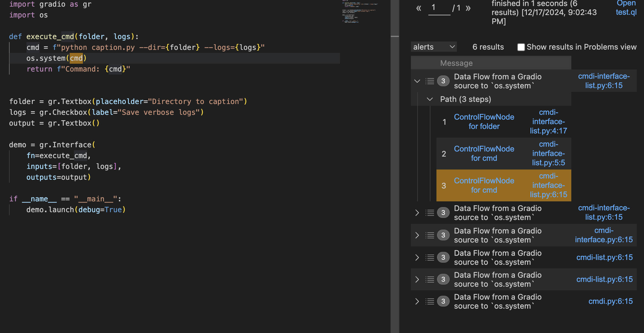Viewport: 644px width, 333px height.
Task: Enable Show results in Problems view
Action: click(x=521, y=47)
